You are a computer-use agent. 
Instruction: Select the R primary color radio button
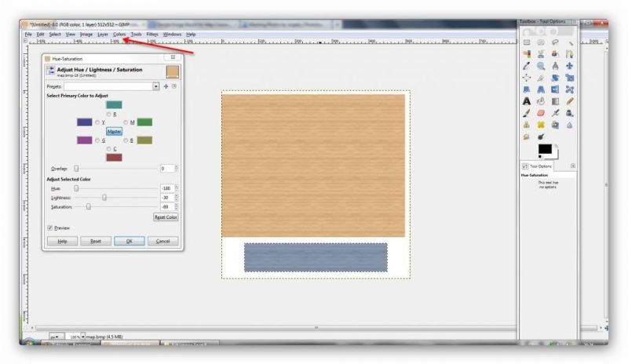(108, 114)
